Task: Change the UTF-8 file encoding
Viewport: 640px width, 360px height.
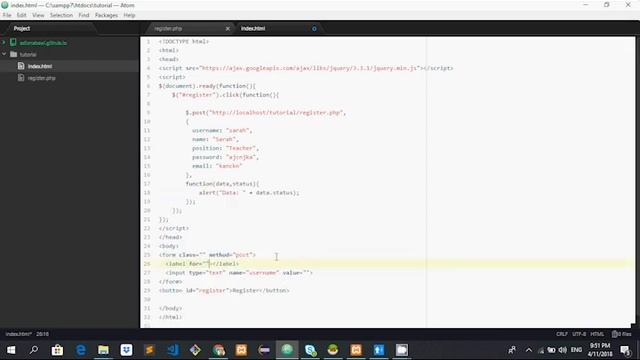Action: (579, 334)
